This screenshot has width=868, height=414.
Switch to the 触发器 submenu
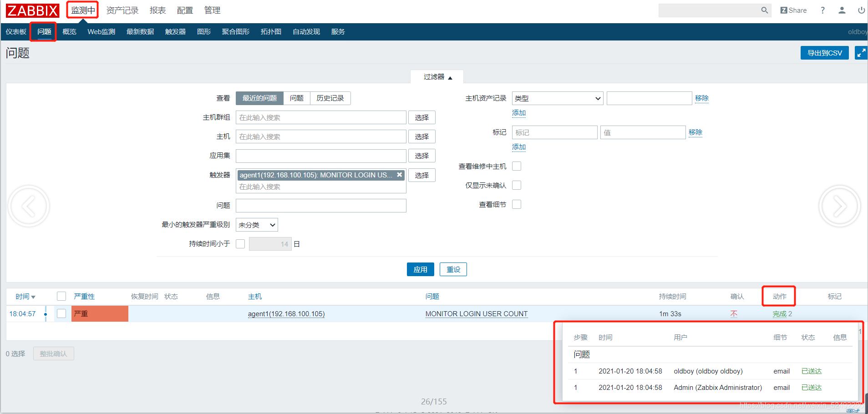tap(175, 31)
